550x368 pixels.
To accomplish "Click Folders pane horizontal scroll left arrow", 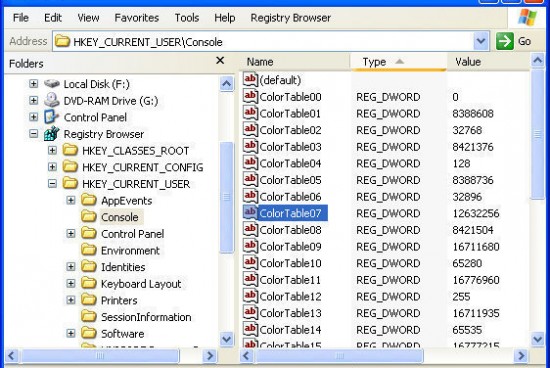I will [12, 356].
